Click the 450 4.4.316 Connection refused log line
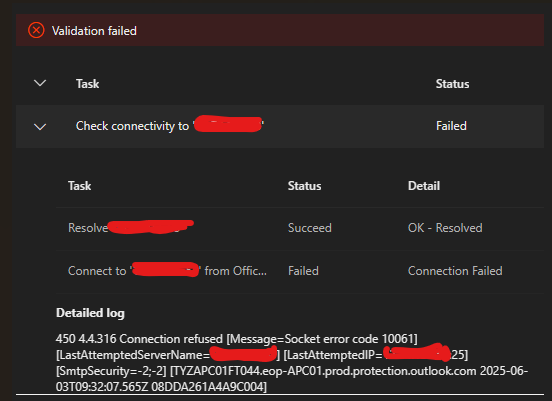Viewport: 552px width, 401px height. point(237,339)
